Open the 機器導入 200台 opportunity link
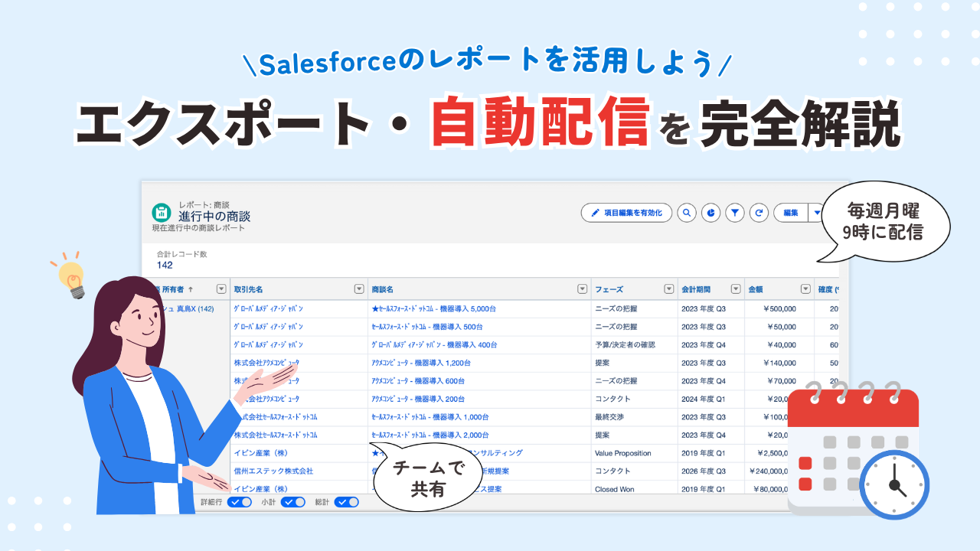980x551 pixels. click(418, 399)
